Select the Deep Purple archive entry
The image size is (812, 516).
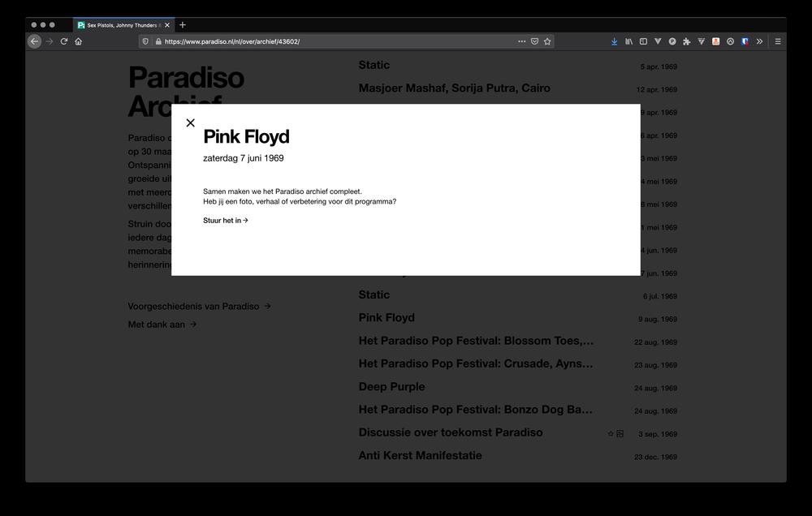coord(391,387)
